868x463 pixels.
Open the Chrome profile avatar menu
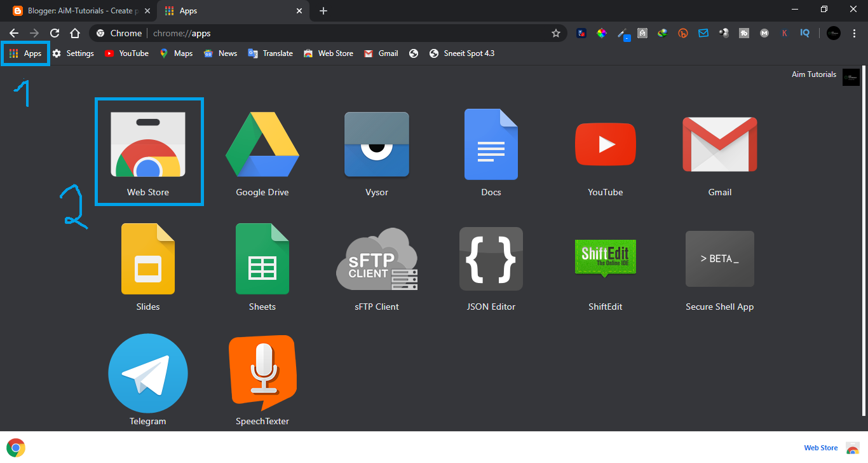pos(834,33)
